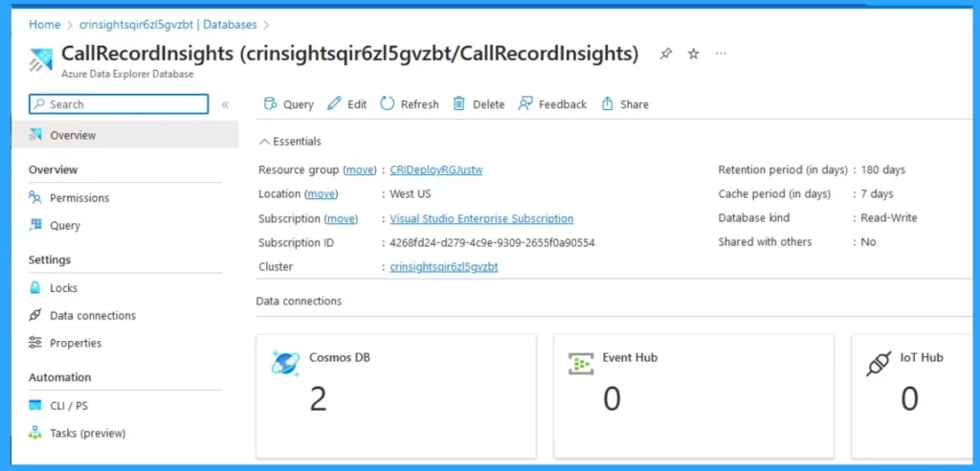
Task: Click the Overview menu item icon
Action: (x=35, y=135)
